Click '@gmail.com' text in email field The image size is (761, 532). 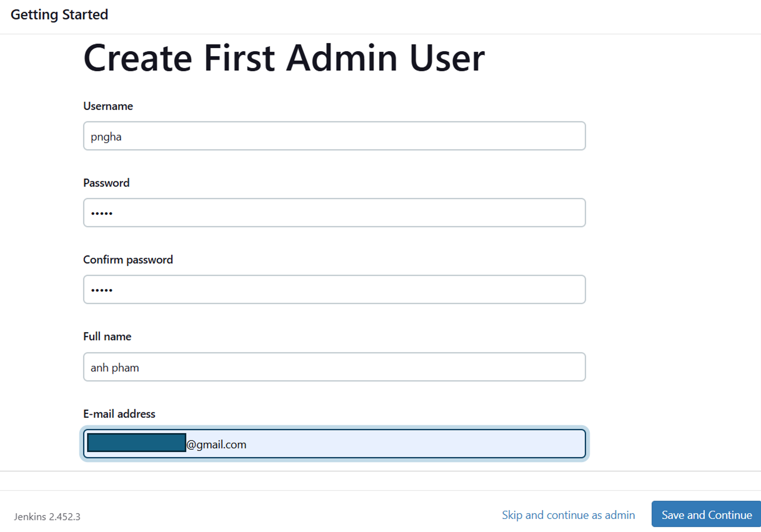(216, 445)
